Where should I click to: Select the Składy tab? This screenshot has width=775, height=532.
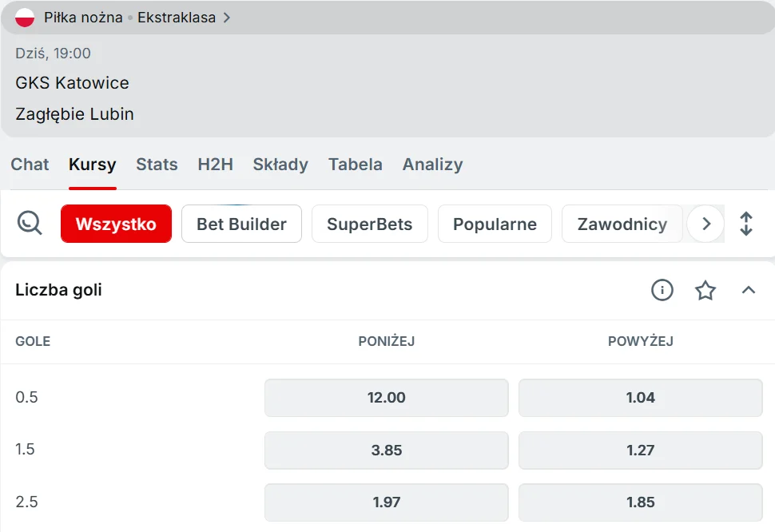click(x=280, y=165)
